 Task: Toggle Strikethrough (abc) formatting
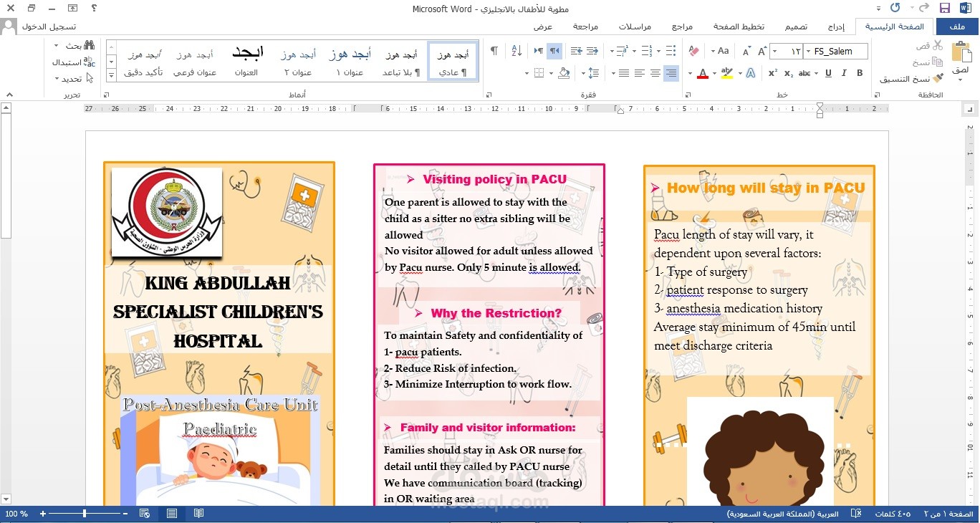click(804, 73)
